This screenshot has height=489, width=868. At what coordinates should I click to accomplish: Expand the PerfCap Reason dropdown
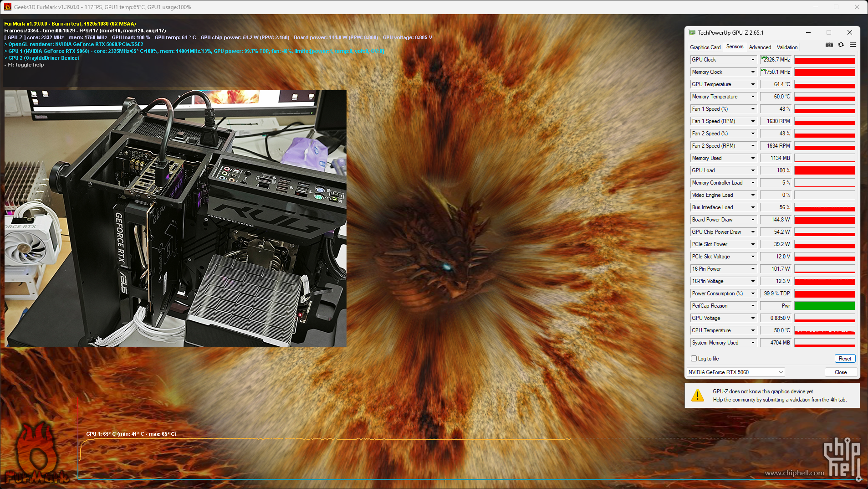[x=753, y=306]
